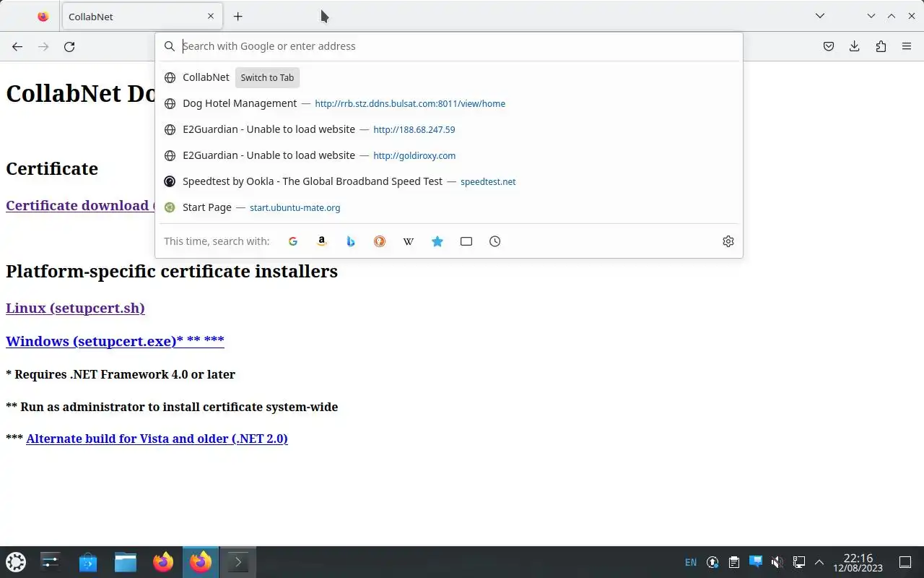Reload the current page
The height and width of the screenshot is (578, 924).
pyautogui.click(x=69, y=46)
